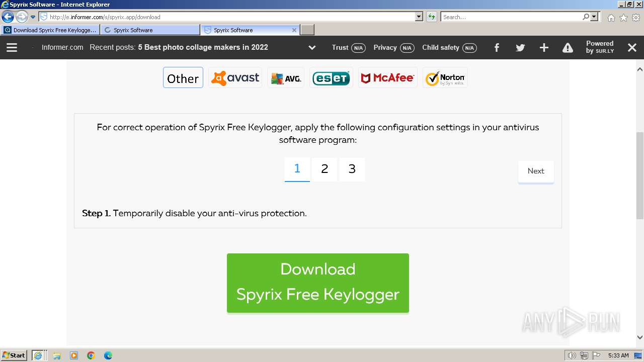This screenshot has height=362, width=644.
Task: Select the AVG antivirus option
Action: [x=286, y=78]
